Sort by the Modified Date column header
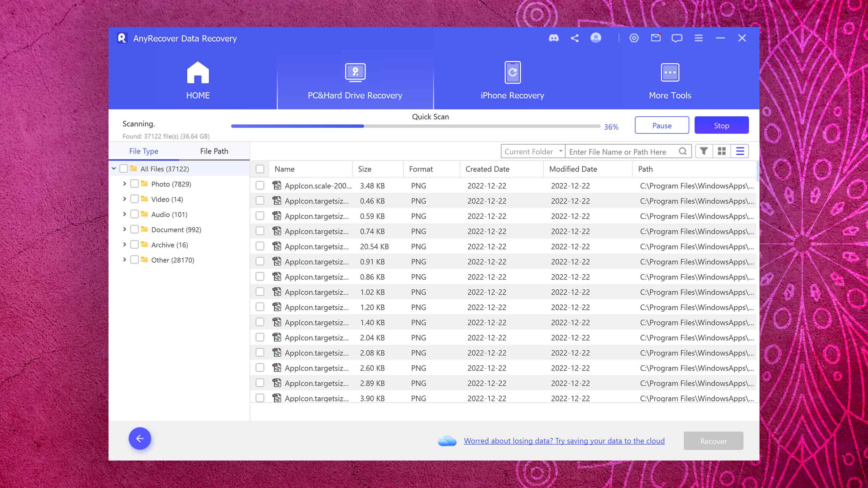This screenshot has width=868, height=488. tap(588, 169)
